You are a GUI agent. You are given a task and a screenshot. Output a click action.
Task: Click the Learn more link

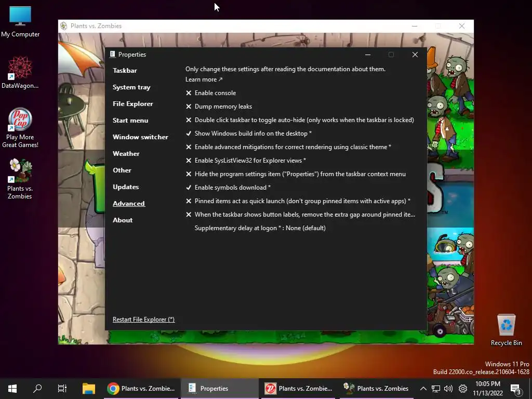204,79
